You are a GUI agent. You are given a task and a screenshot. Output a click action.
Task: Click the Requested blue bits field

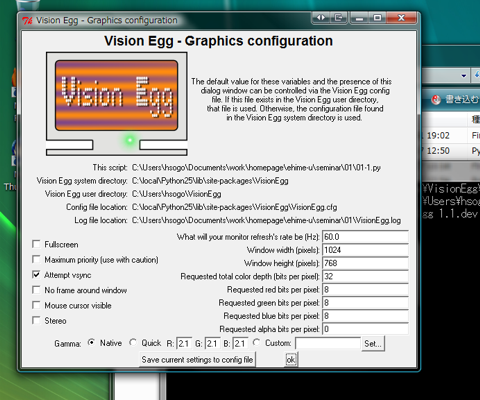(x=365, y=316)
